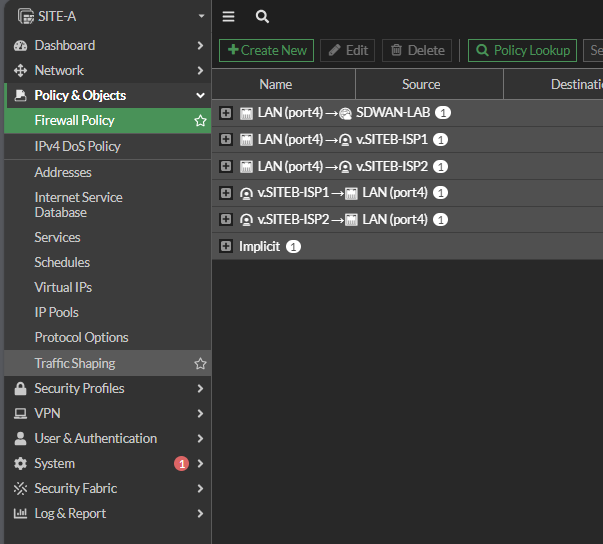Expand the LAN (port4) to SDWAN-LAB policy group
The width and height of the screenshot is (603, 544).
click(x=226, y=113)
